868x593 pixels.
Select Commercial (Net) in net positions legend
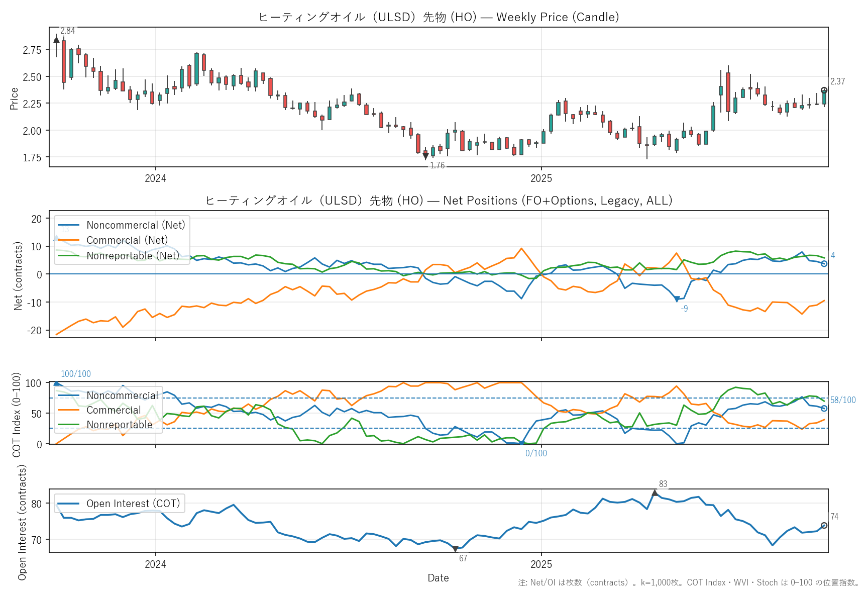pyautogui.click(x=127, y=240)
